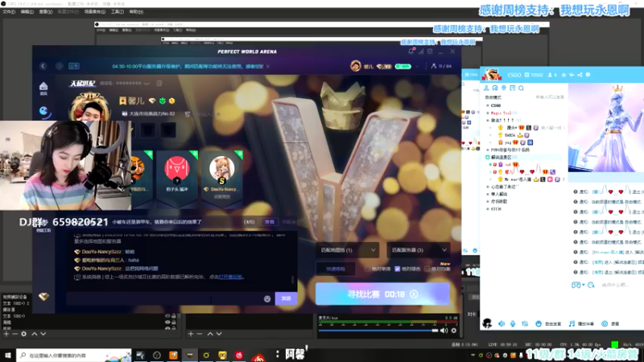Open source properties gear in OBS sources
The width and height of the screenshot is (644, 362).
click(x=24, y=334)
